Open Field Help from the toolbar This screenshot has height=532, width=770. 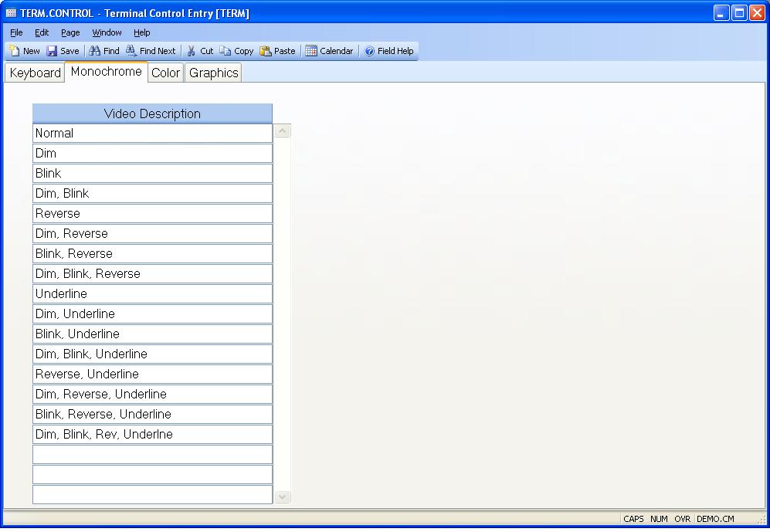click(x=369, y=51)
